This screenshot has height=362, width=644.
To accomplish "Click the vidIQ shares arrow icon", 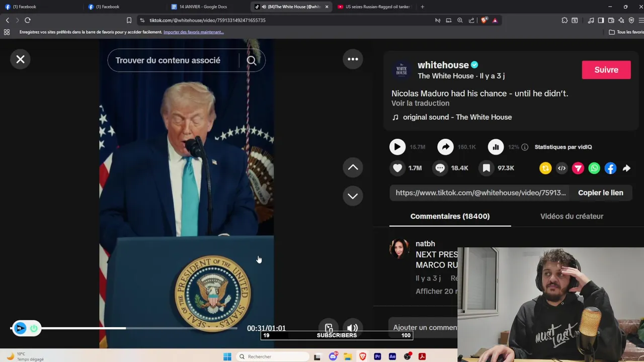I will (x=445, y=147).
